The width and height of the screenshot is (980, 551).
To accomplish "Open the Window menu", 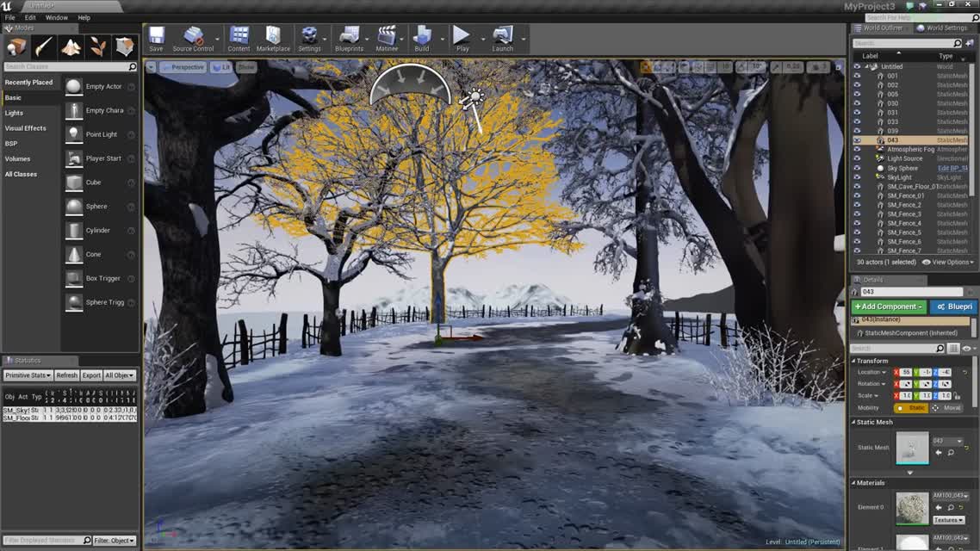I will point(56,17).
